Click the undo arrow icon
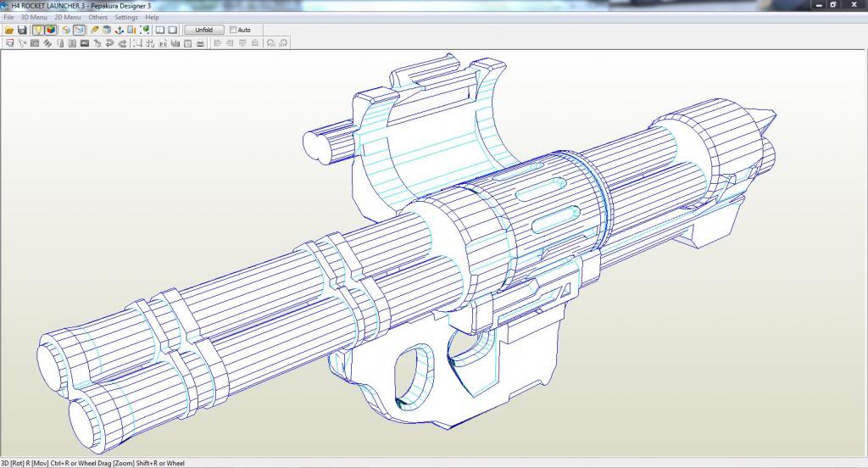The image size is (868, 468). (x=109, y=43)
